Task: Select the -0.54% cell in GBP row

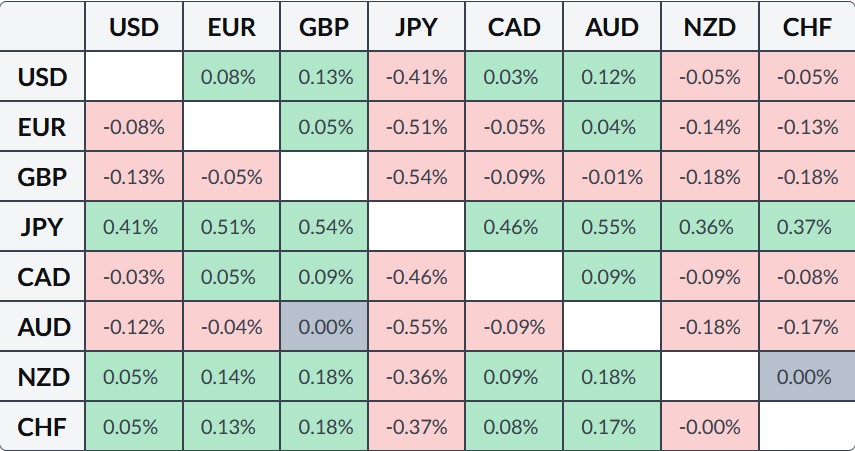Action: pos(418,177)
